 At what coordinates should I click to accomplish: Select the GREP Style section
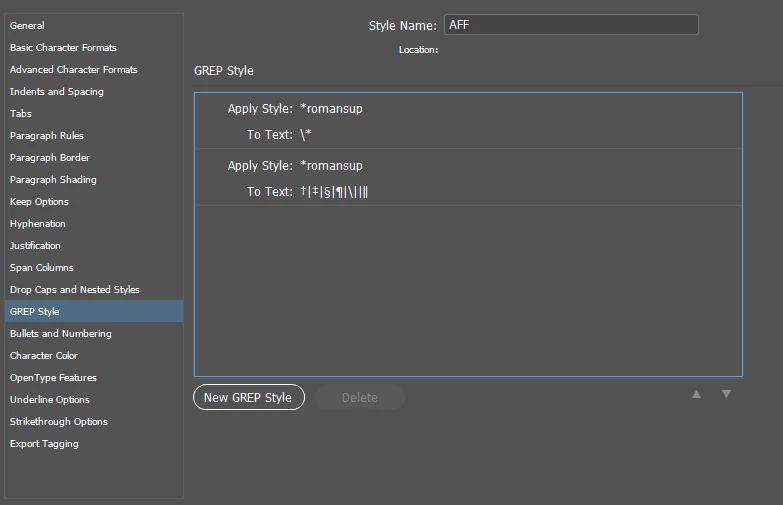click(x=94, y=311)
